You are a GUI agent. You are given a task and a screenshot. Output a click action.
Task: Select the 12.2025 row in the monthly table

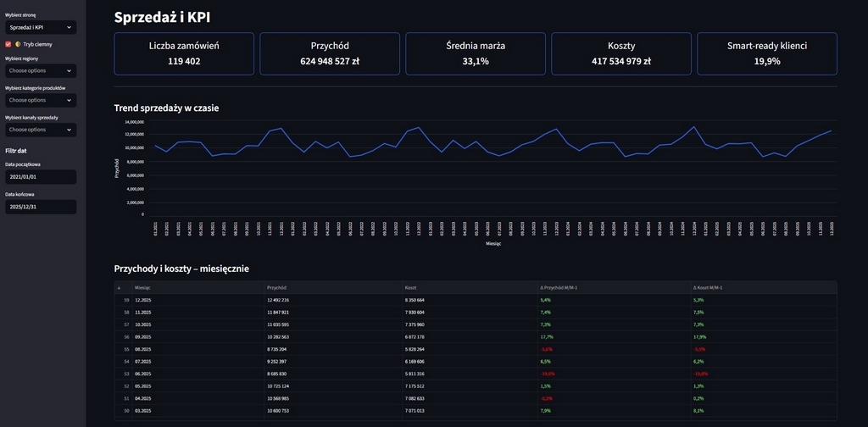[x=197, y=300]
